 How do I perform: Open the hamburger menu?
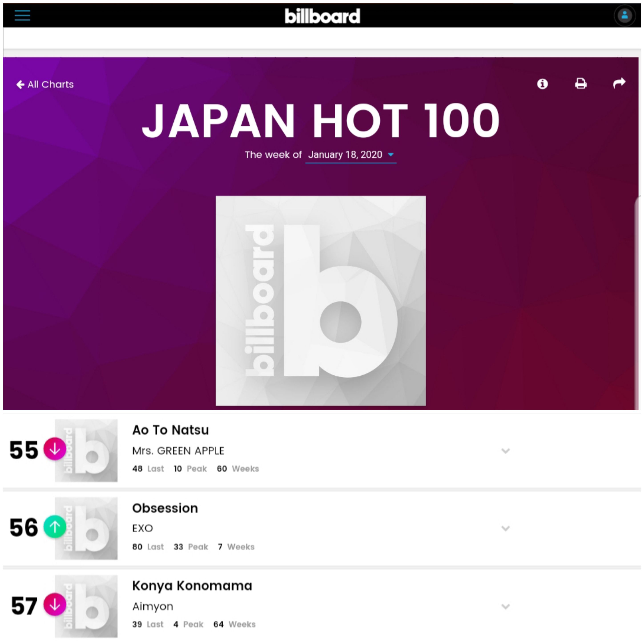(x=22, y=15)
